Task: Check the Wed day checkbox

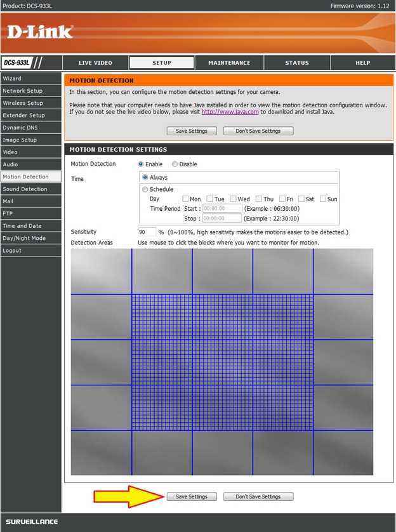Action: click(234, 199)
